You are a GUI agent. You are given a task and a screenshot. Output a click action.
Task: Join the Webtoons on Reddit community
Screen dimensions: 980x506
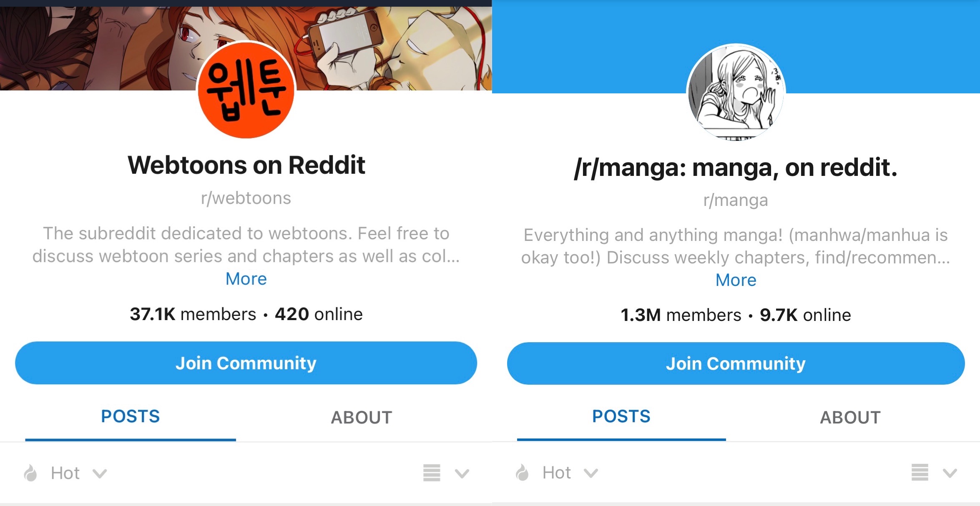246,363
